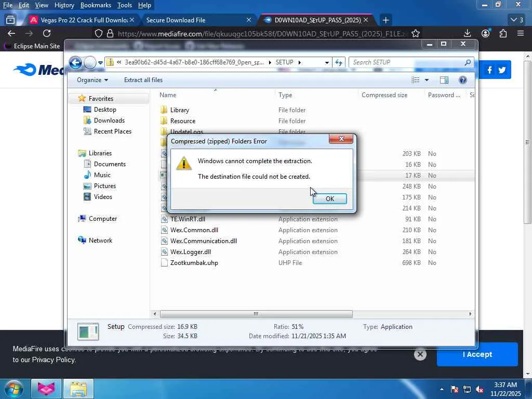Open the address bar history dropdown

pyautogui.click(x=327, y=62)
